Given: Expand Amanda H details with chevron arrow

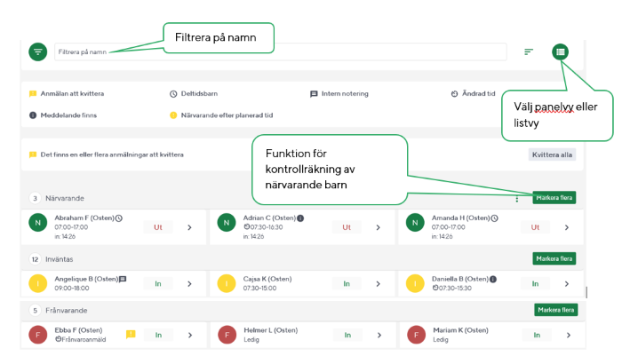Looking at the screenshot, I should 566,227.
